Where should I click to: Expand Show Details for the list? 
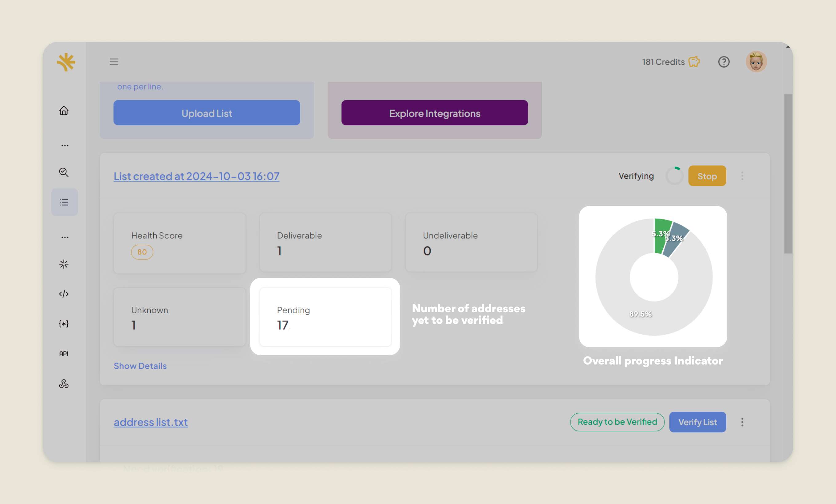coord(140,366)
